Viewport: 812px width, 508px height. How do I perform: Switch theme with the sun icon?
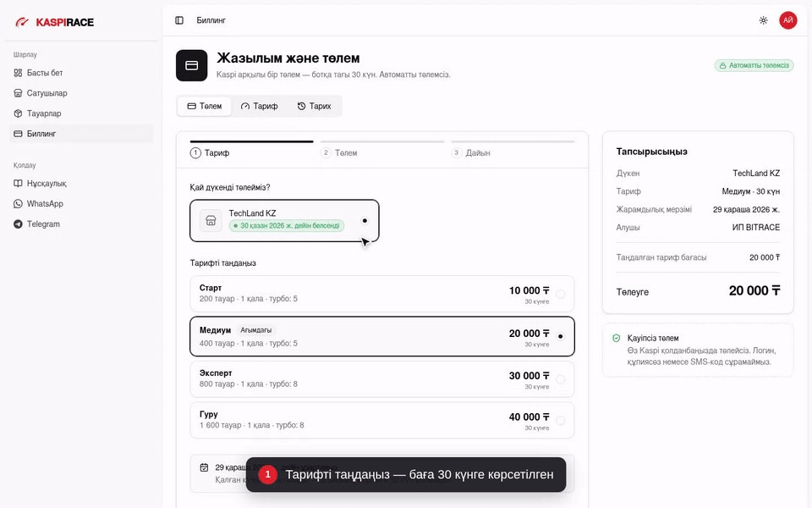point(763,20)
